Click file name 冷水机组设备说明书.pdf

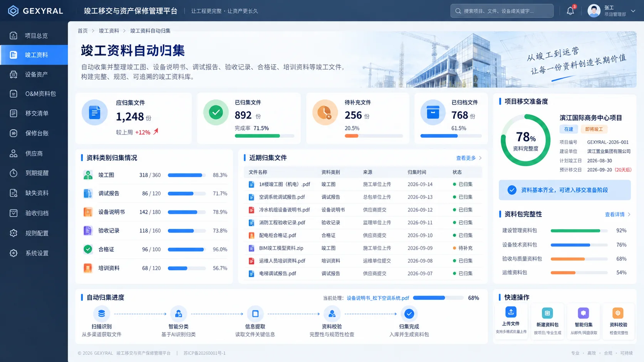tap(284, 210)
